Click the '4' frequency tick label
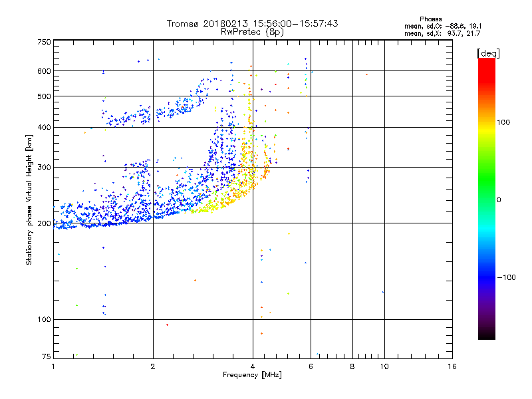532x399 pixels. tap(253, 366)
